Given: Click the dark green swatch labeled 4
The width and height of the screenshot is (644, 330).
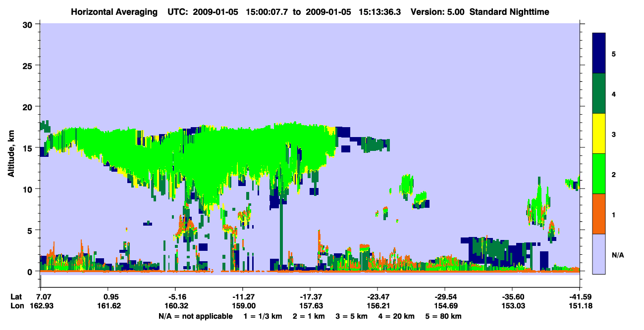Looking at the screenshot, I should [599, 94].
